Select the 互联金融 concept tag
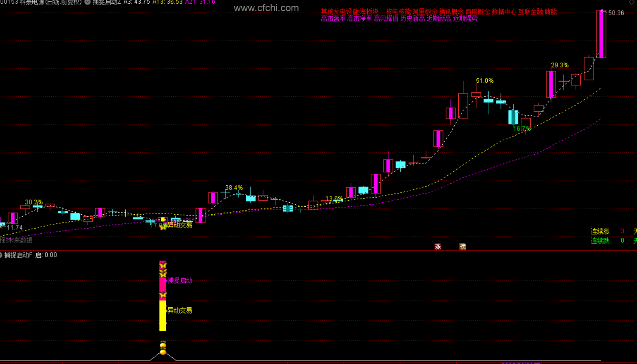This screenshot has width=637, height=364. pyautogui.click(x=530, y=12)
